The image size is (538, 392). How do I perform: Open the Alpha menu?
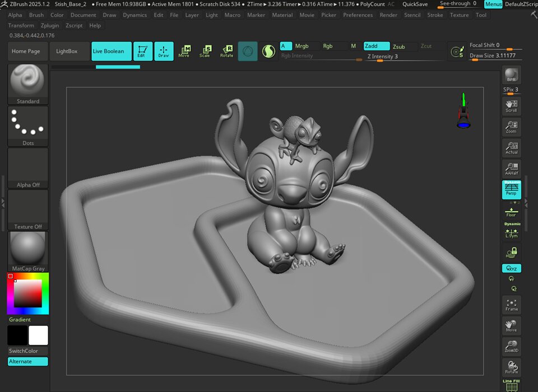[15, 15]
